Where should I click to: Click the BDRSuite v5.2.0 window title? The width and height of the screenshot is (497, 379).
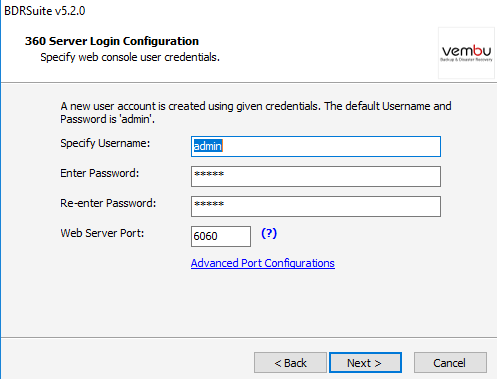(x=45, y=11)
